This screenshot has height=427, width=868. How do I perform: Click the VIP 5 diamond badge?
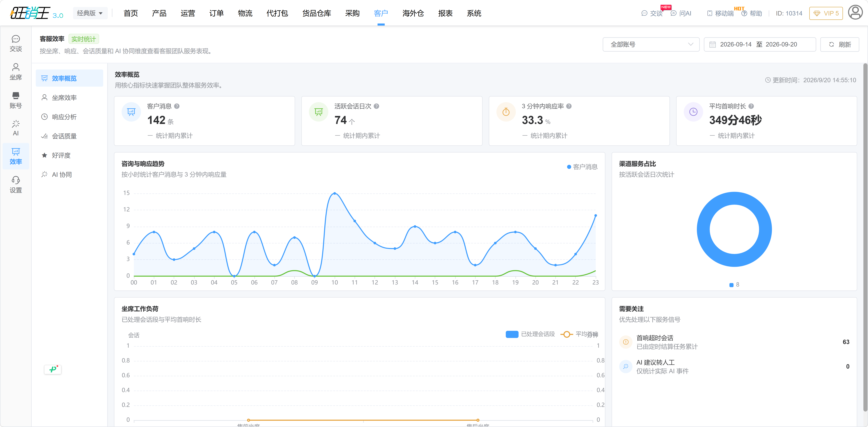826,13
